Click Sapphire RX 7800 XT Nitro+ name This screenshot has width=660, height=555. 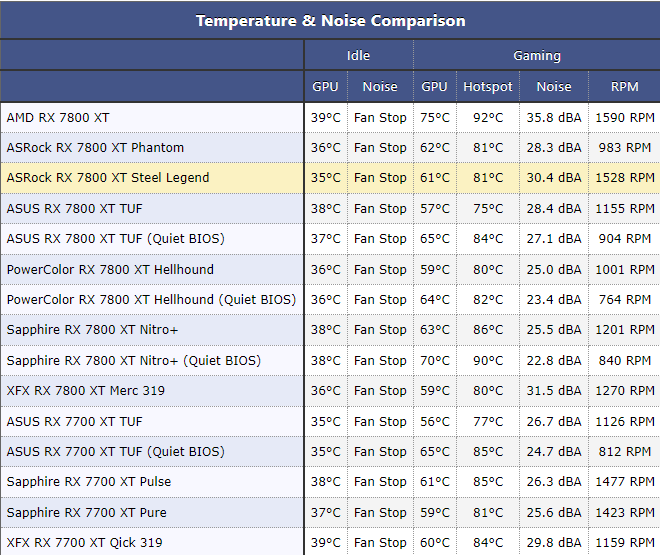pos(93,330)
